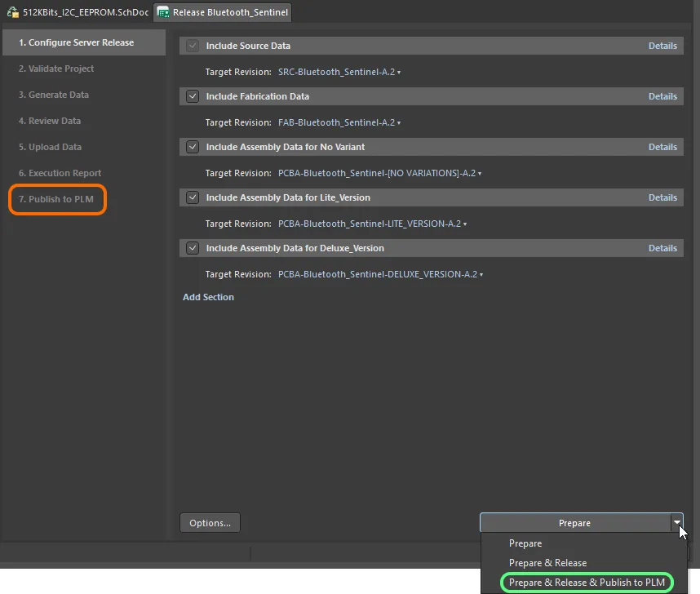
Task: Open Details for Assembly Data No Variant
Action: [x=662, y=147]
